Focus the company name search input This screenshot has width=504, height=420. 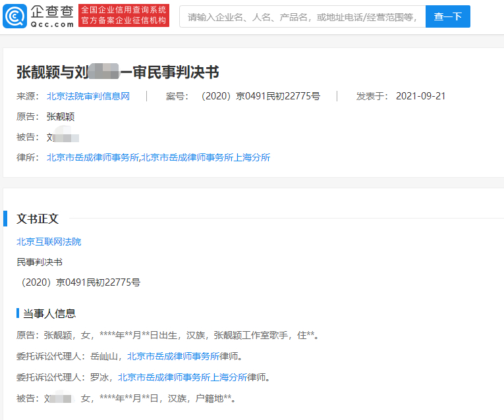[x=302, y=16]
